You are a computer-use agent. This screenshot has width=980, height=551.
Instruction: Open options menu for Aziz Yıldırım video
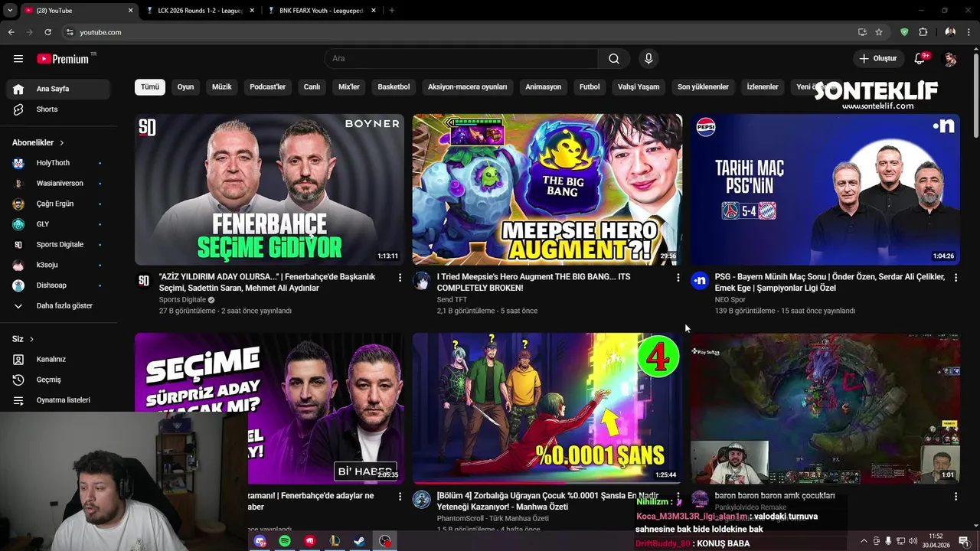pyautogui.click(x=400, y=278)
